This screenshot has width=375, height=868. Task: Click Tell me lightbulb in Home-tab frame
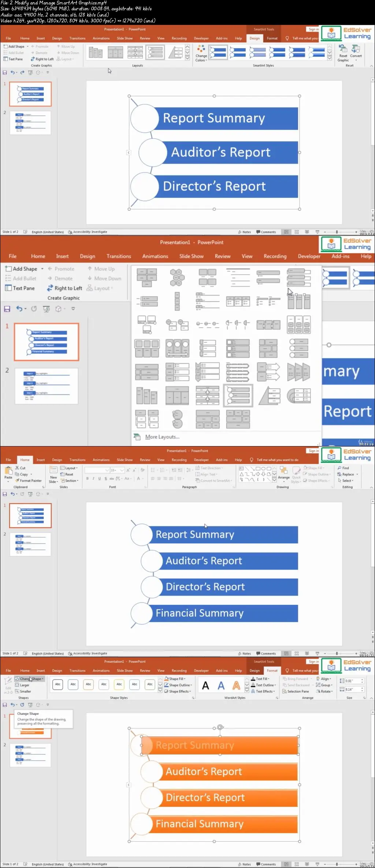click(x=252, y=460)
